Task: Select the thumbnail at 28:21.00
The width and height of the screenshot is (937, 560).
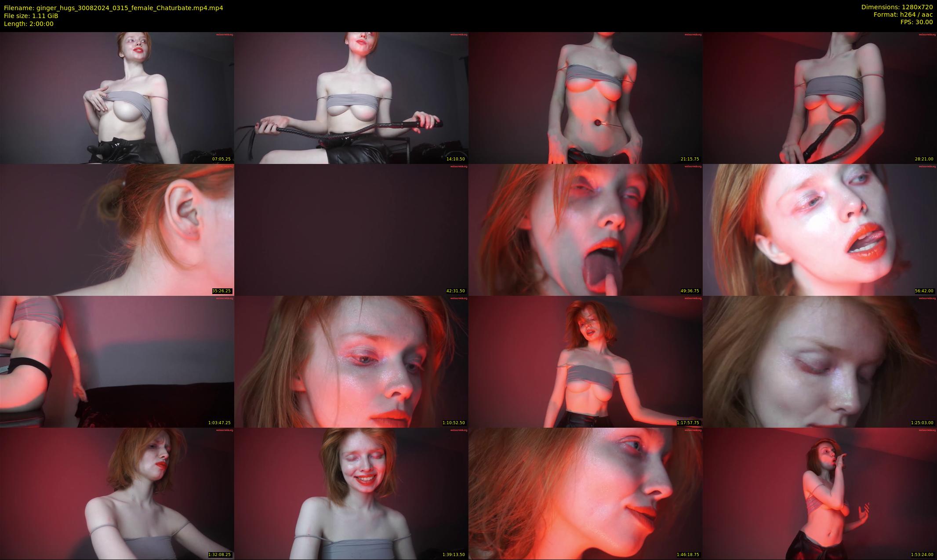Action: click(820, 98)
